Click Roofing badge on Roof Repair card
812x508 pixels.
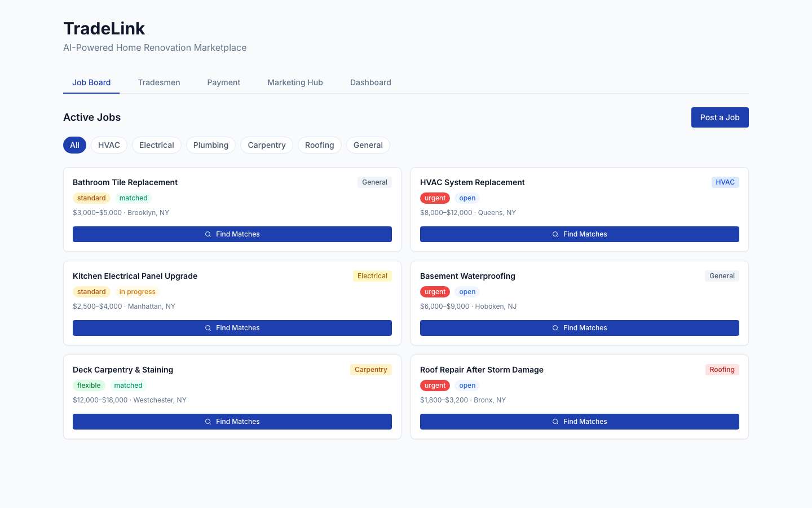pyautogui.click(x=722, y=370)
